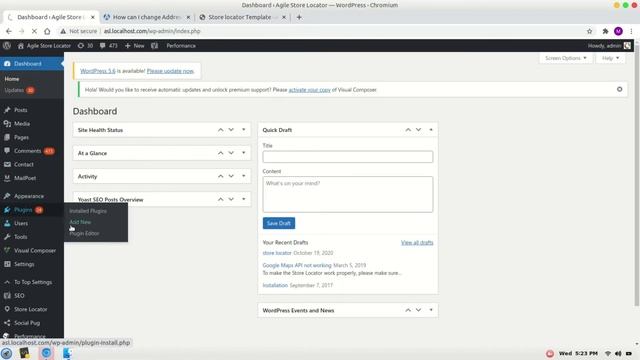Open Google Maps API not working draft
Screen dimensions: 640x360
(297, 265)
